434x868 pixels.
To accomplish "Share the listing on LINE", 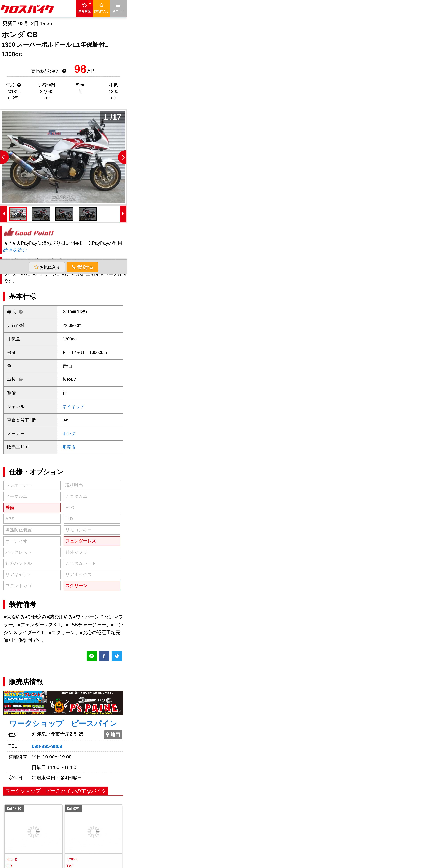I will pyautogui.click(x=92, y=656).
